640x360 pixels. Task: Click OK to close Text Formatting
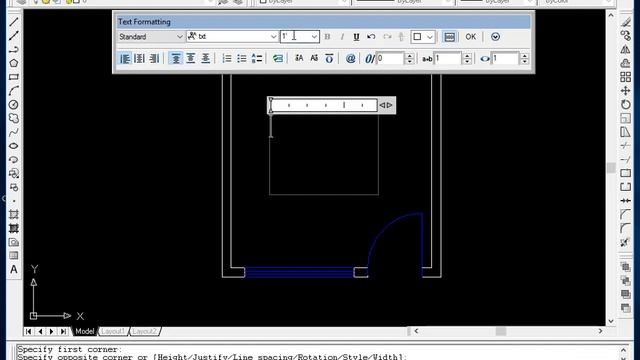[471, 37]
